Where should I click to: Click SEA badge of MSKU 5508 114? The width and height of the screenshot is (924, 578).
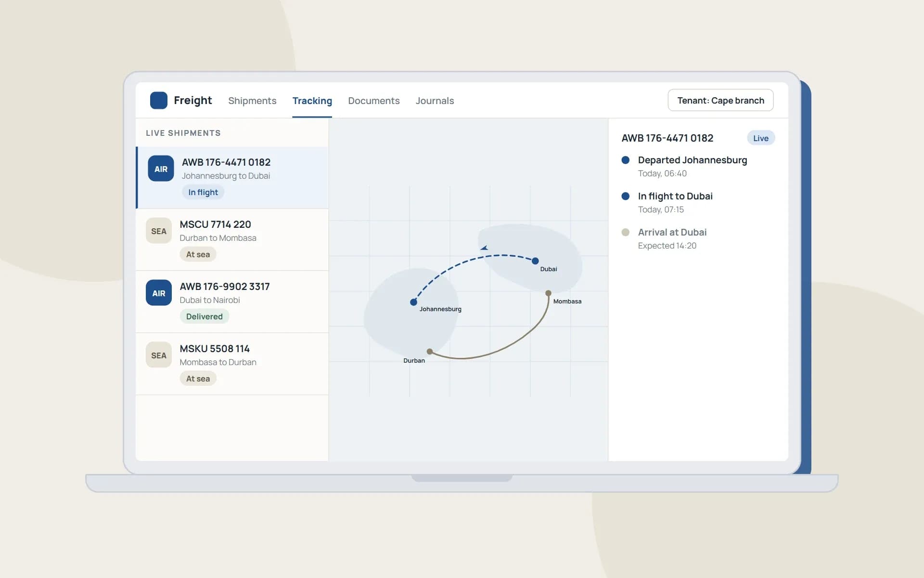pos(159,355)
